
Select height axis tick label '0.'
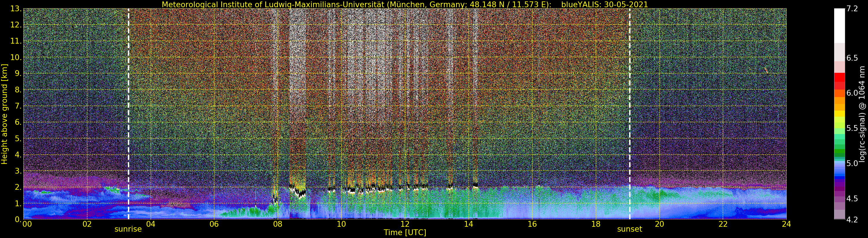pos(18,220)
